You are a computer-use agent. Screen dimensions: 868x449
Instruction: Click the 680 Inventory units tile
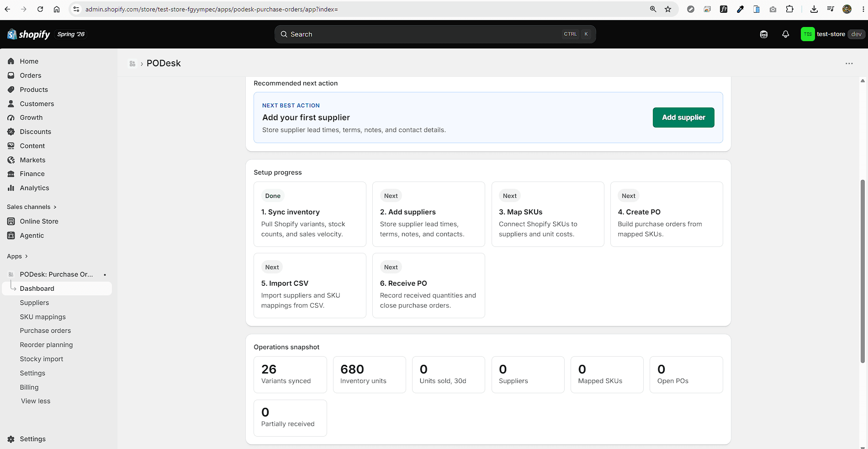[x=369, y=374]
